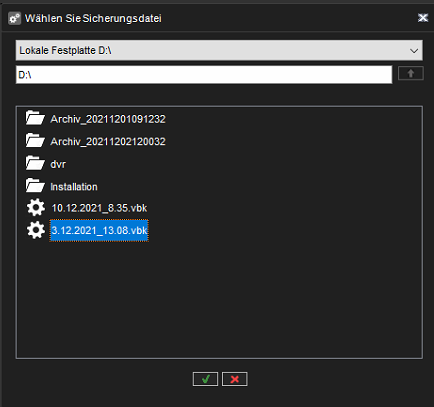Open the Lokale Festplatte D:\ drive dropdown
Viewport: 434px width, 407px height.
[219, 50]
